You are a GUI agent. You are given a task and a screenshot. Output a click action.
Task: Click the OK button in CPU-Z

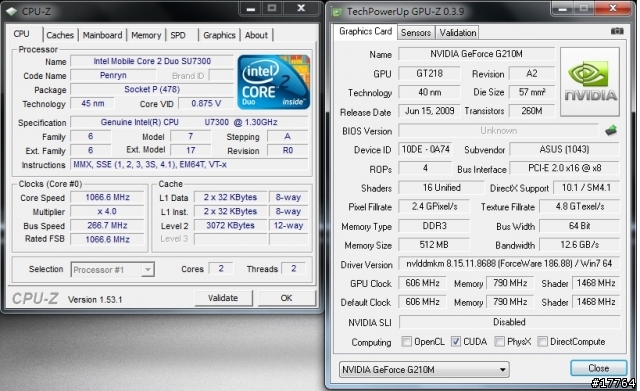click(x=287, y=298)
